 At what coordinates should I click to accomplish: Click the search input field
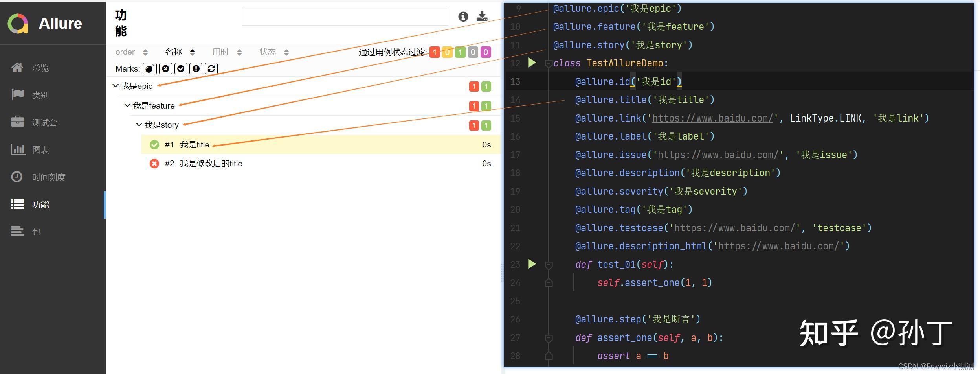pyautogui.click(x=345, y=16)
